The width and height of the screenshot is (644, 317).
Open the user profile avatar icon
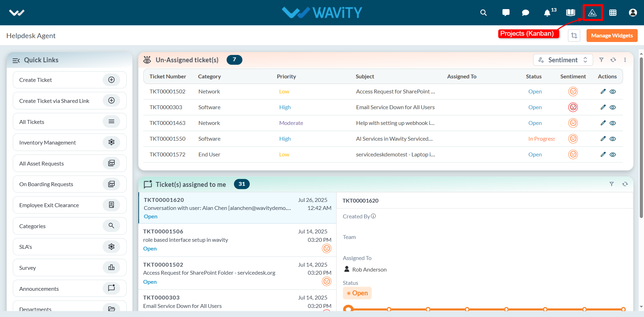(x=633, y=13)
